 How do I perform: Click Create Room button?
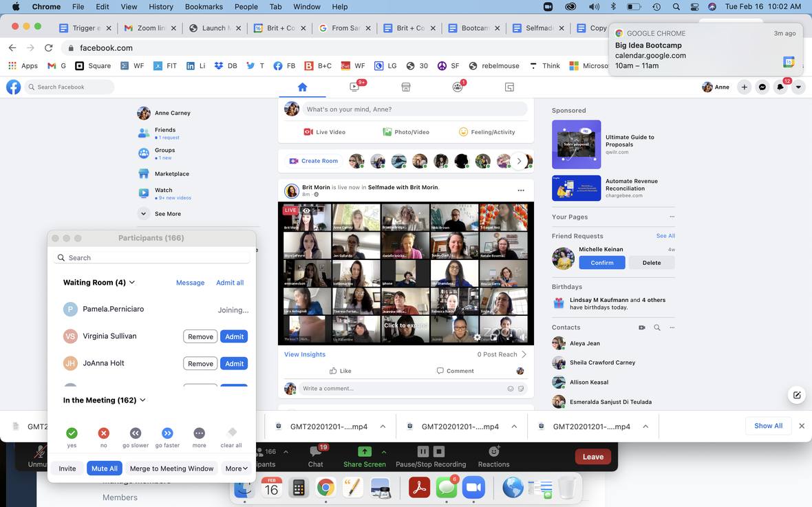click(314, 161)
